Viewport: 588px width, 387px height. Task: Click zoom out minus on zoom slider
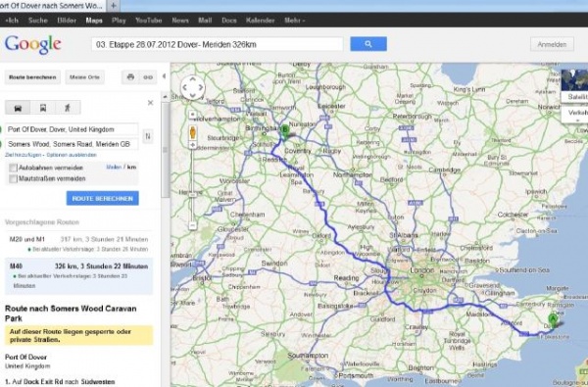(192, 225)
